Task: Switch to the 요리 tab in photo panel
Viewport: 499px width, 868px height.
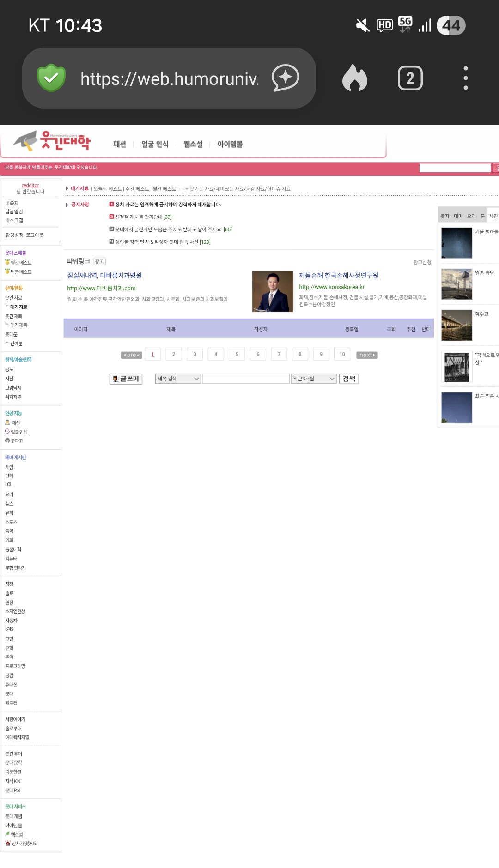Action: pos(471,216)
